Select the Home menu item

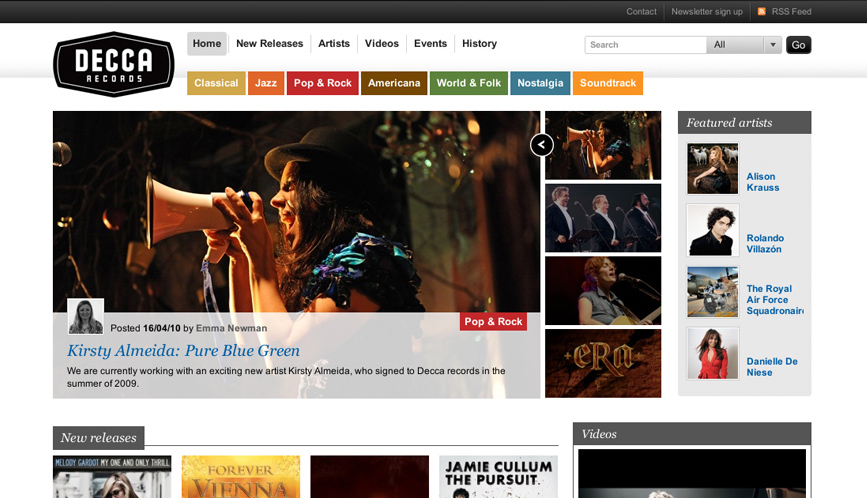(x=207, y=44)
